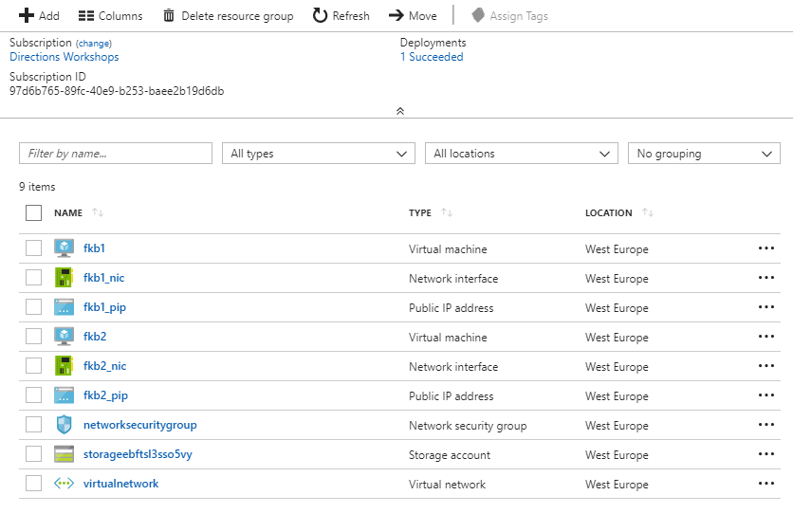Collapse the essentials section with double chevron
Screen dimensions: 793x532
click(400, 111)
